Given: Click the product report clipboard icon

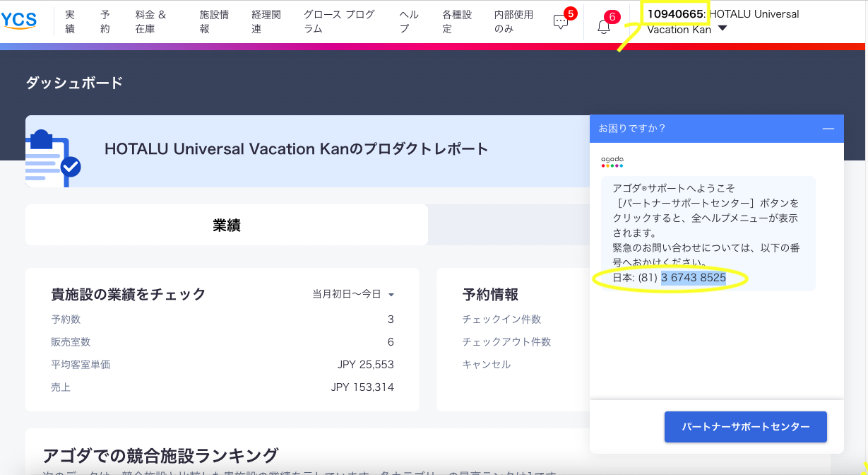Looking at the screenshot, I should coord(53,158).
